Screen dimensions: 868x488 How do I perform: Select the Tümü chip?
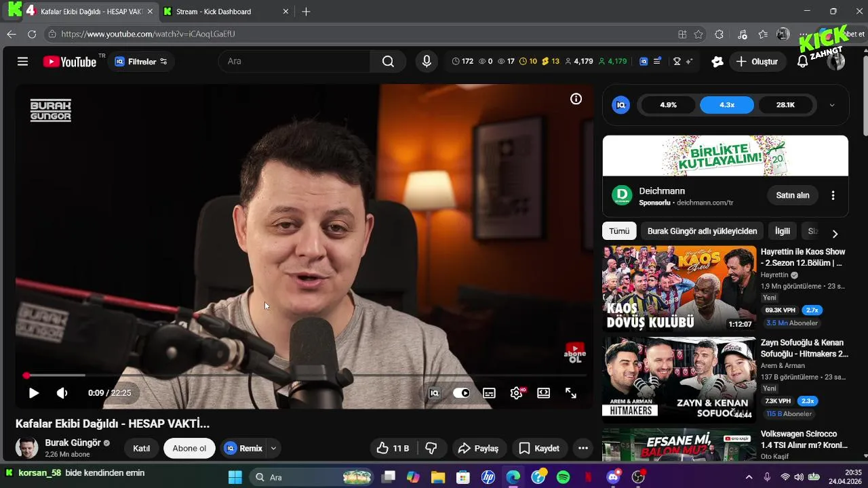619,231
